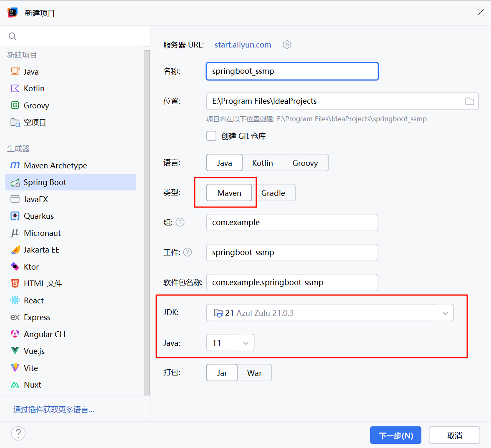
Task: Select the Vite generator icon
Action: (x=15, y=368)
